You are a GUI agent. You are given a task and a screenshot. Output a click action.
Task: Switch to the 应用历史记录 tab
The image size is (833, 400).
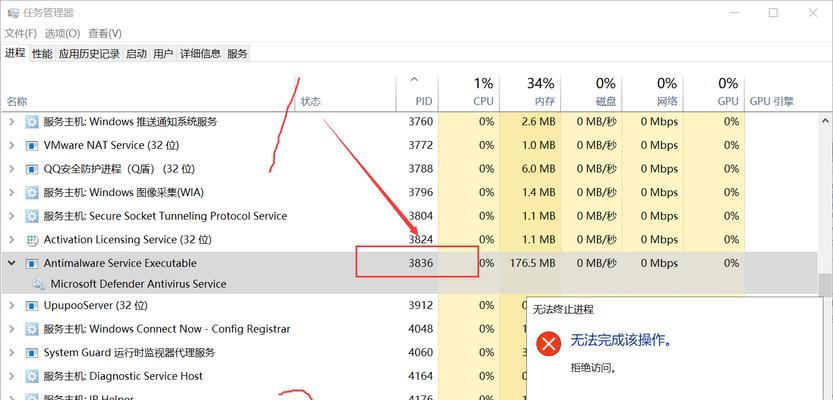pos(89,54)
